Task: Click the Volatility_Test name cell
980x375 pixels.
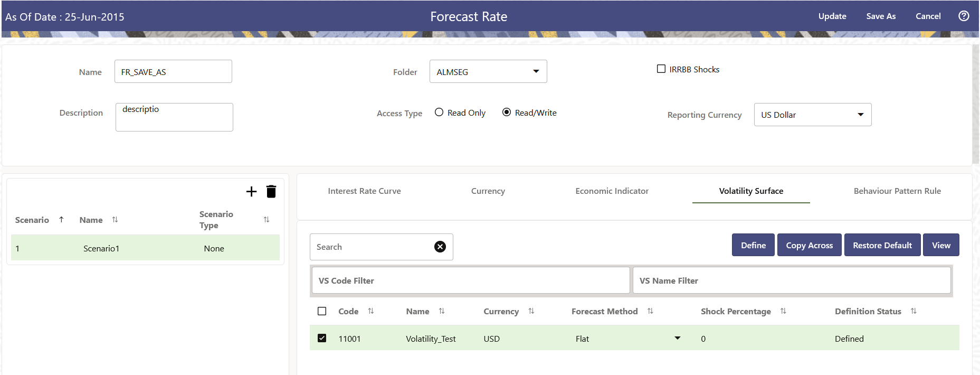Action: click(x=431, y=339)
